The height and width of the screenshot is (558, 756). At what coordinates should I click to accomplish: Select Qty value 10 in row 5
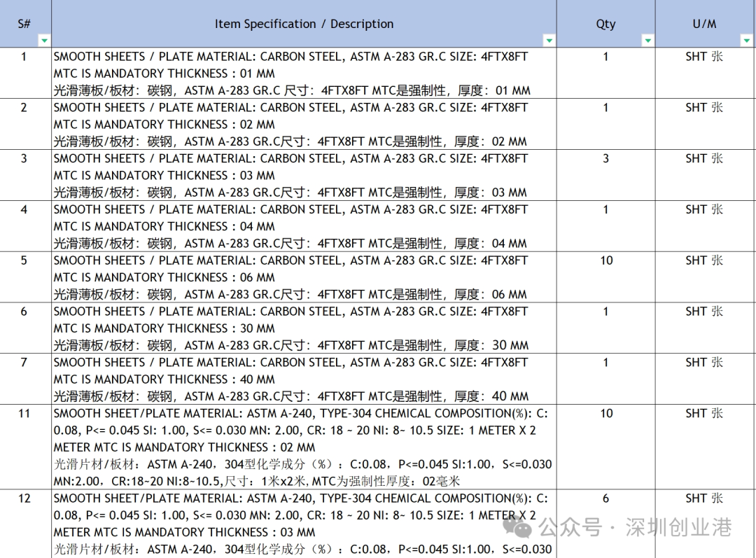605,277
